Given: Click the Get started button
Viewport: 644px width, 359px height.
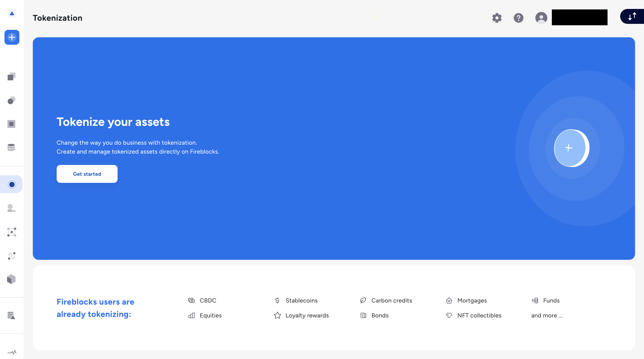Looking at the screenshot, I should pos(87,174).
